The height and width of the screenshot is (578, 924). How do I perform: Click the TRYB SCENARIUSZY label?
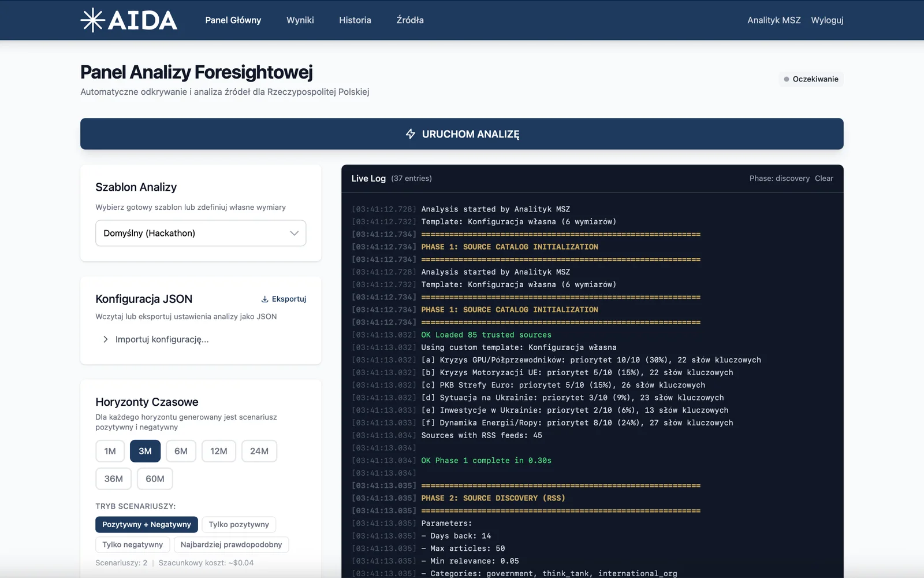click(136, 506)
